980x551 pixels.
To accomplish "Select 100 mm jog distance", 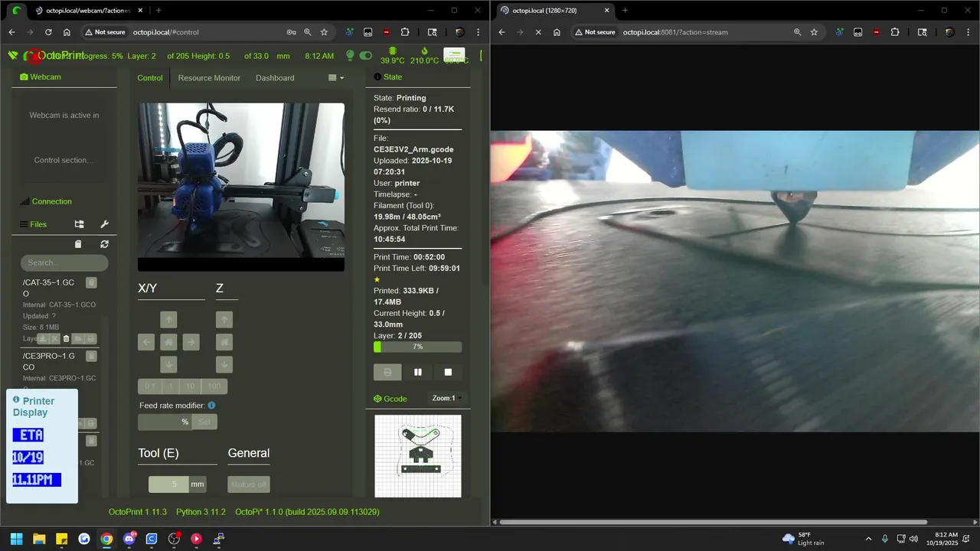I will [x=214, y=386].
